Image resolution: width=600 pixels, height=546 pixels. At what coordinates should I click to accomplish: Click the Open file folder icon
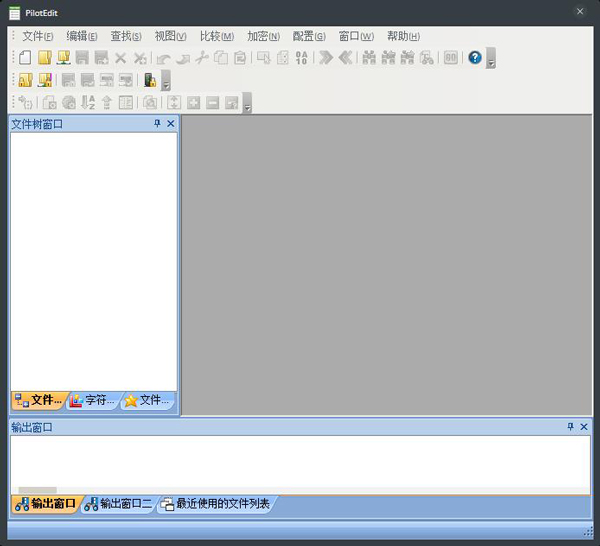point(44,58)
